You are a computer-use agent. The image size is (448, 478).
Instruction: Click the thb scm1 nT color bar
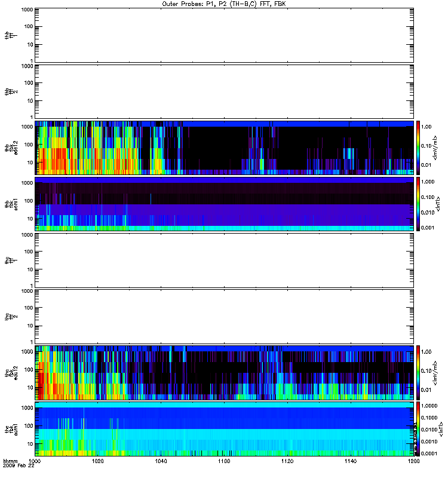coord(418,204)
